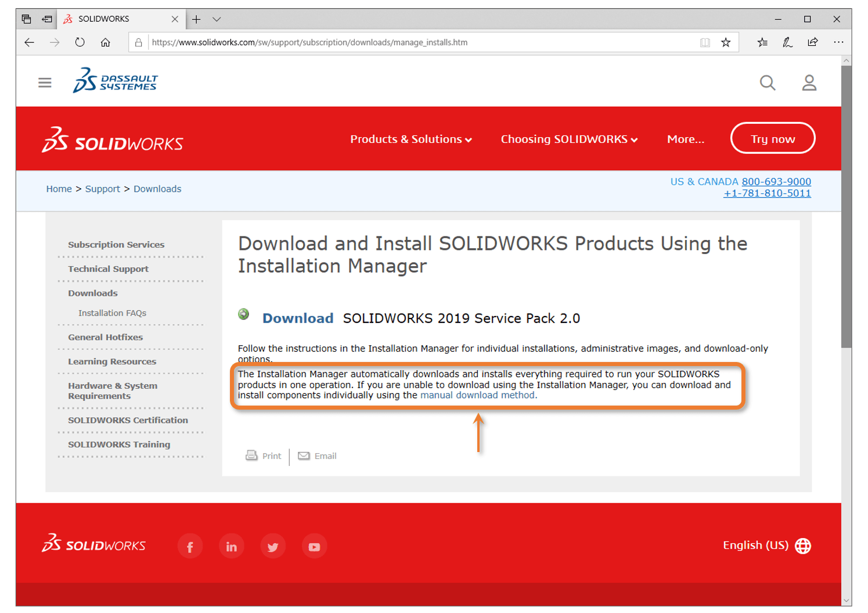Open Subscription Services sidebar item

point(116,245)
